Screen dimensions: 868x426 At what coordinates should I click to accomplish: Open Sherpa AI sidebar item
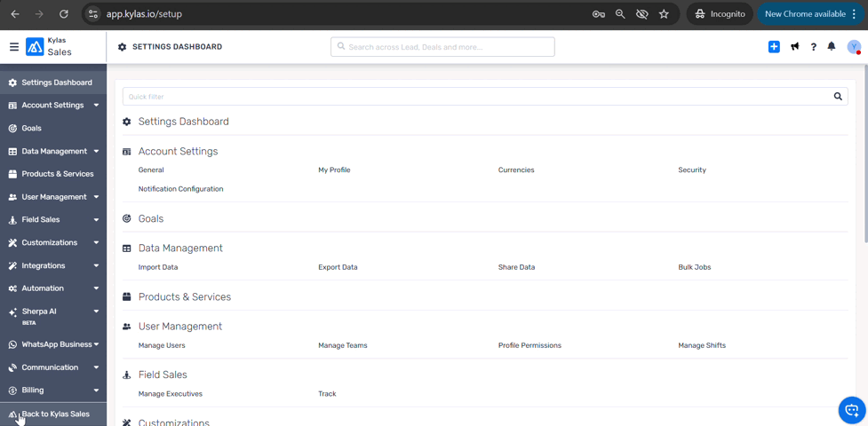pyautogui.click(x=53, y=315)
